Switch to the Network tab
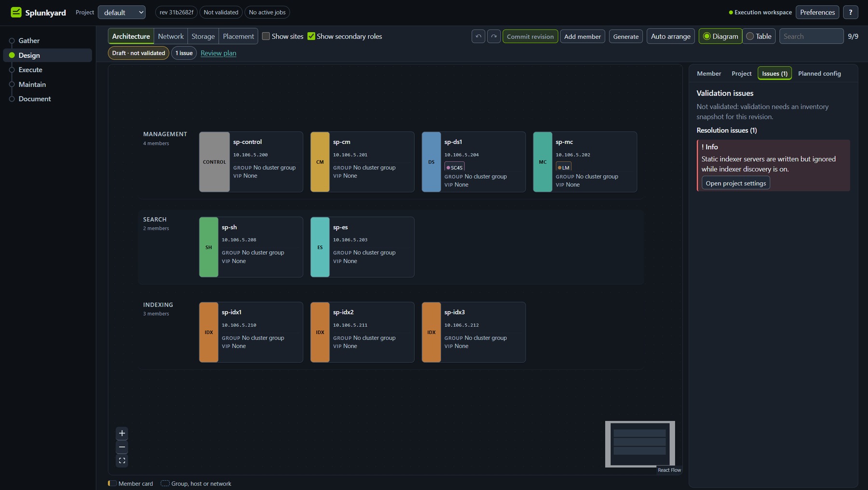868x490 pixels. pyautogui.click(x=171, y=36)
